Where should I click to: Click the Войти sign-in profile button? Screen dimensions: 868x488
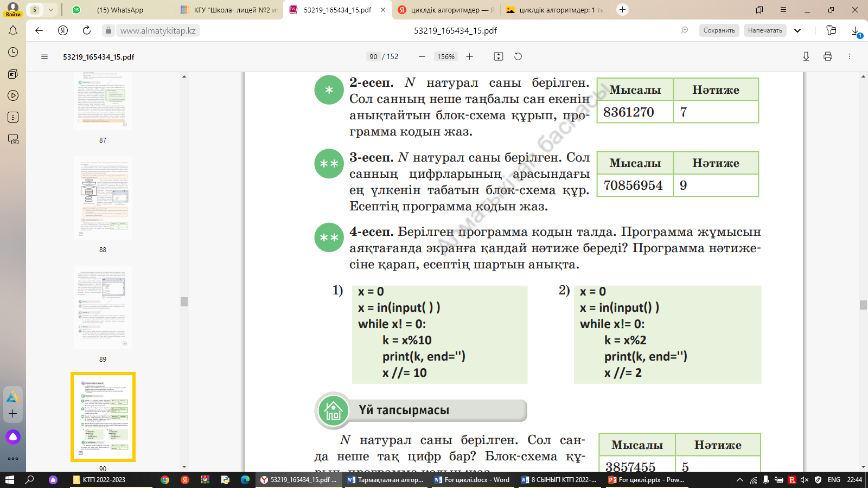[x=13, y=9]
